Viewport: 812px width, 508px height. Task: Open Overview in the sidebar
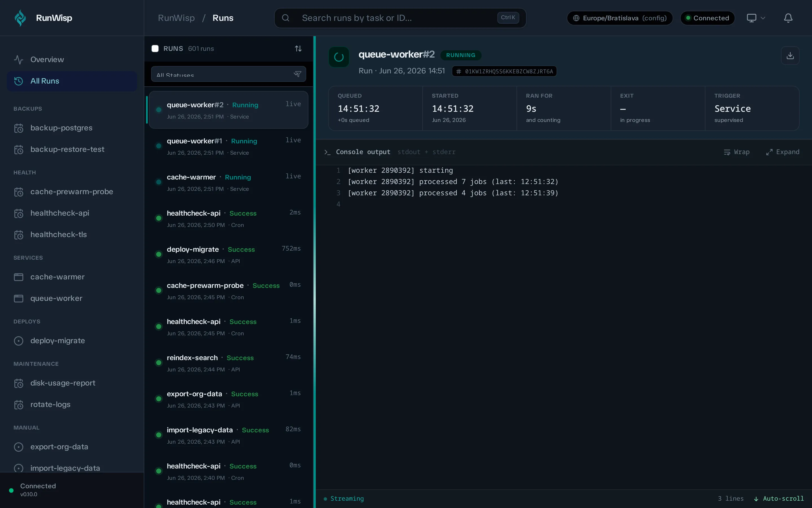coord(72,60)
